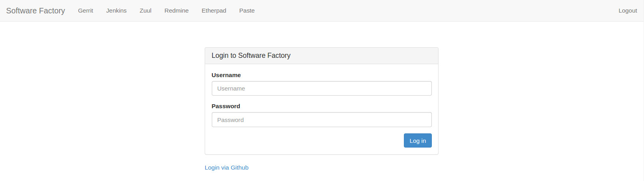Click Logout in the navbar
The width and height of the screenshot is (644, 181).
627,11
